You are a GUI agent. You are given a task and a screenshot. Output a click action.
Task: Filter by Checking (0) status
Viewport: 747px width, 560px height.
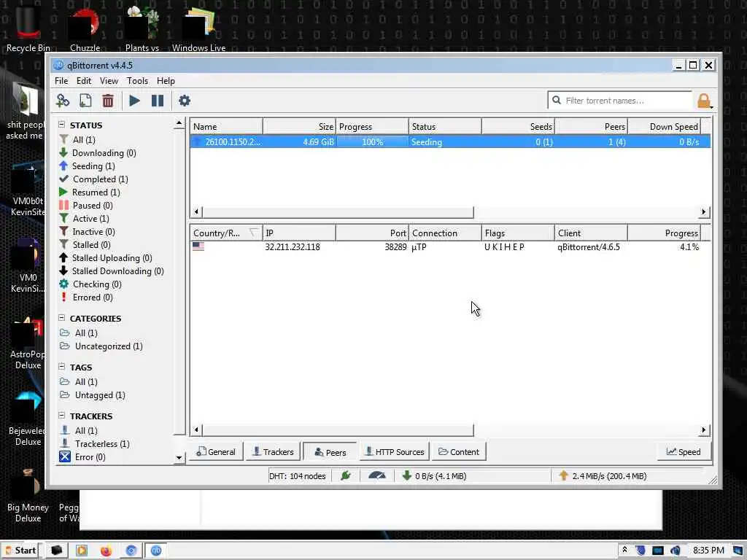(90, 284)
